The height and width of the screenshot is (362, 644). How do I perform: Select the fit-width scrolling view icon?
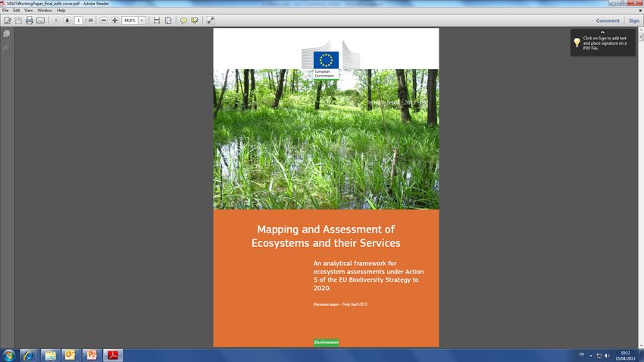click(157, 20)
